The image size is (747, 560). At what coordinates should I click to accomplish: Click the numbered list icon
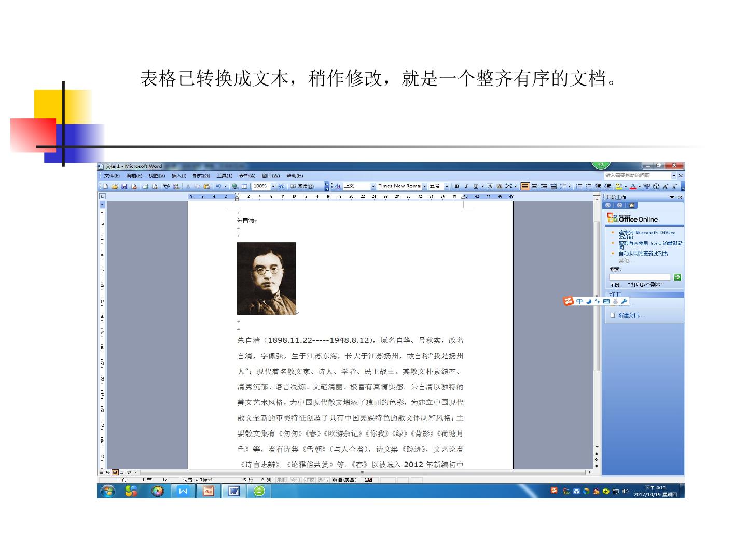pos(579,186)
